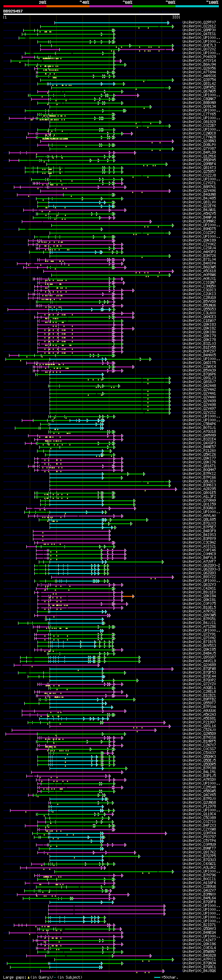This screenshot has height=980, width=222.
Task: Select label UniRef100_Q26056
Action: coord(199,68)
